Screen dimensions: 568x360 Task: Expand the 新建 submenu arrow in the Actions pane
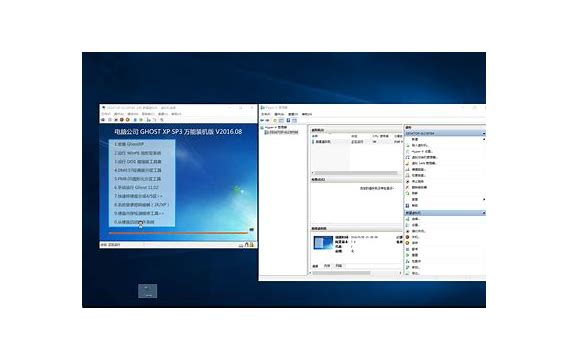pos(484,139)
